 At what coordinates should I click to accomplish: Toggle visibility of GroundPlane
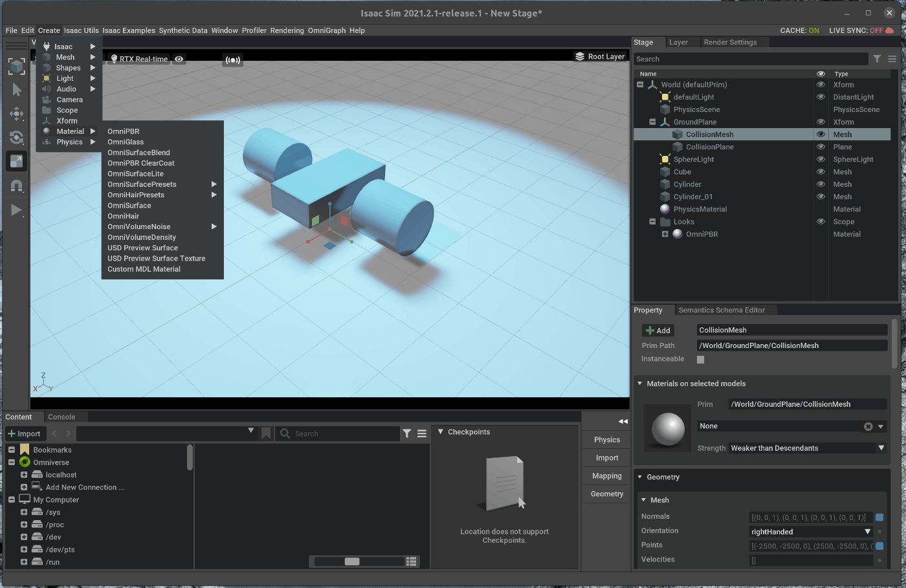tap(821, 122)
